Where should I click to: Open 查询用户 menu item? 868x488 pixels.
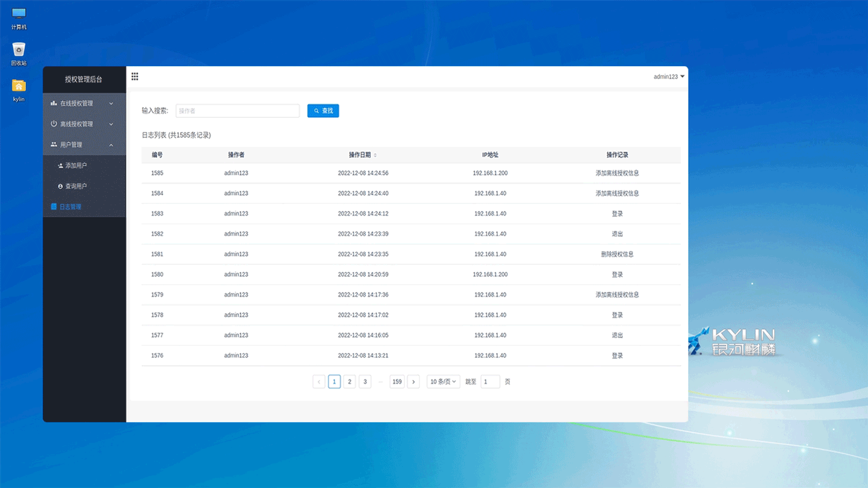[x=84, y=187]
